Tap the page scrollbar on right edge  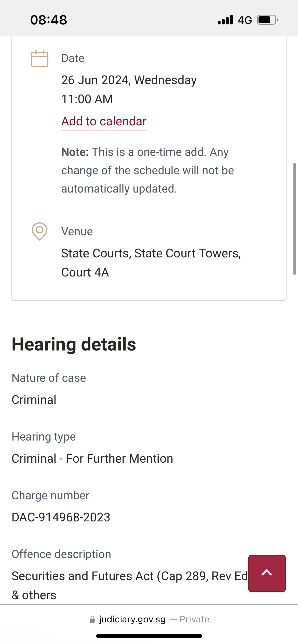(x=294, y=219)
